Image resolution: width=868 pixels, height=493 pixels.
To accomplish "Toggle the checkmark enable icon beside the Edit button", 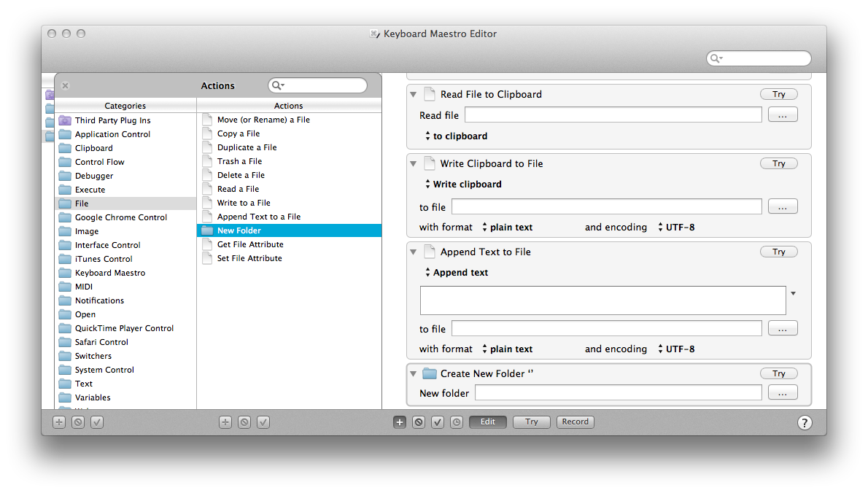I will pos(438,422).
